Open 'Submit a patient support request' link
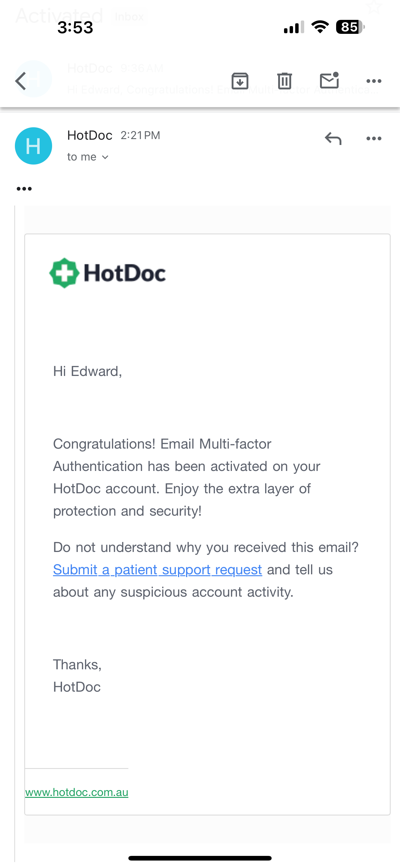400x868 pixels. point(157,570)
